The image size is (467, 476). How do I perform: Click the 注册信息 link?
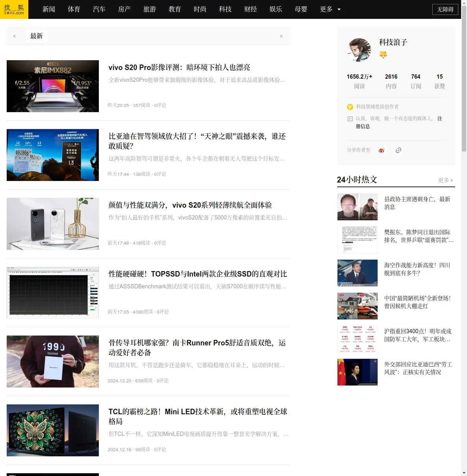click(x=399, y=122)
